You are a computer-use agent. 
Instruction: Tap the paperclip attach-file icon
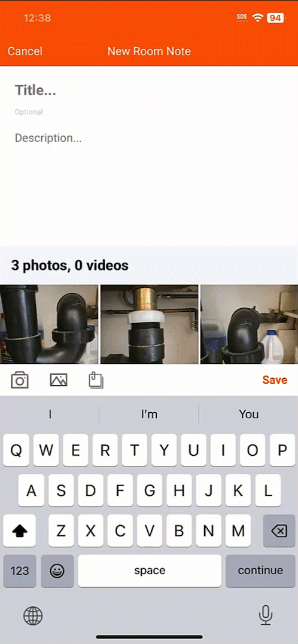pyautogui.click(x=96, y=380)
